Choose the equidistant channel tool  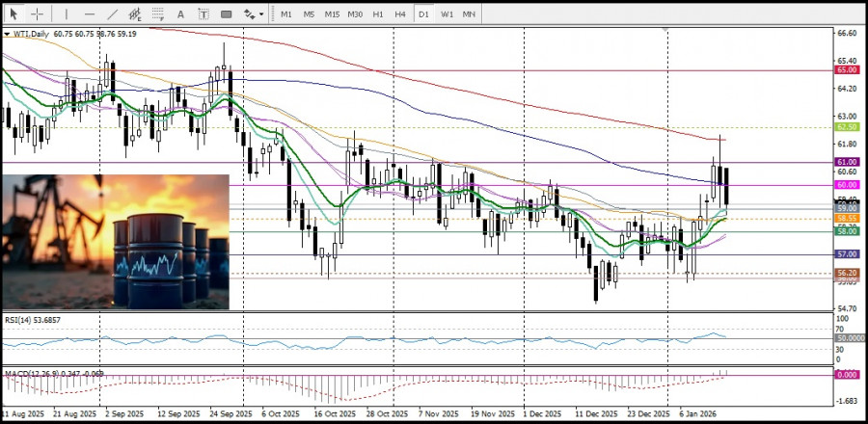pos(135,14)
